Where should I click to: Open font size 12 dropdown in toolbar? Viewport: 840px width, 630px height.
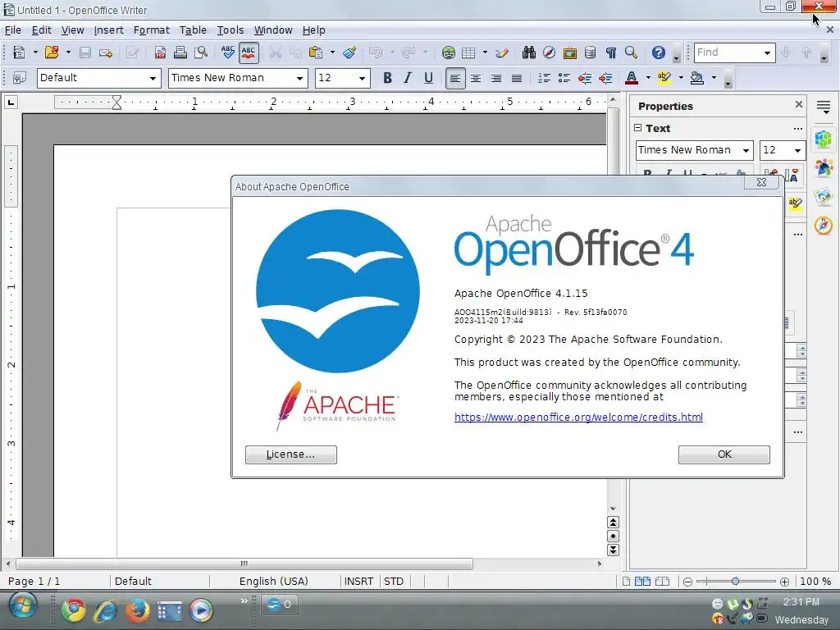(x=362, y=78)
